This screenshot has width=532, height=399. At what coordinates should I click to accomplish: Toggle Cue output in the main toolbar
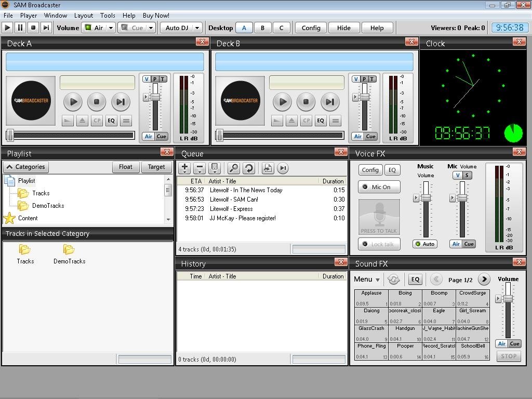pos(132,28)
